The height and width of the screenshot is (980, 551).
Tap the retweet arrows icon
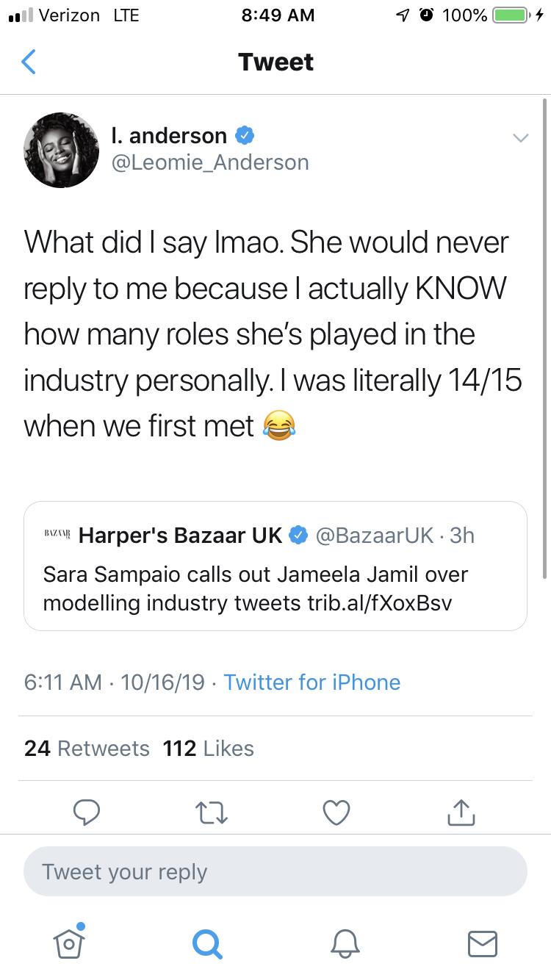pos(212,812)
